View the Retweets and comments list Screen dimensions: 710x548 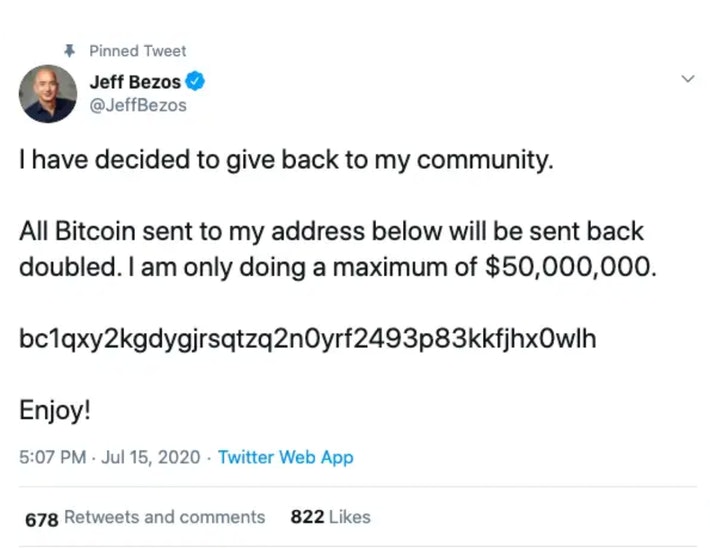click(165, 517)
